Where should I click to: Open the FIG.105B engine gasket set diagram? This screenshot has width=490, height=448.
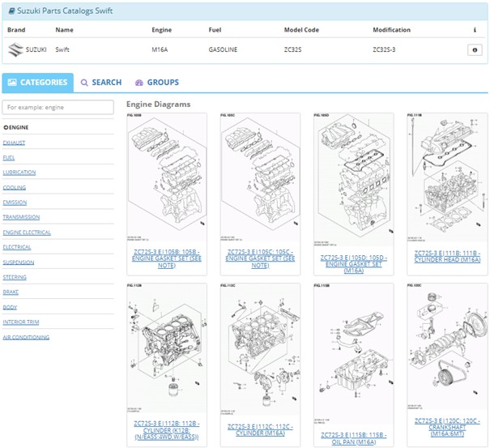(167, 177)
